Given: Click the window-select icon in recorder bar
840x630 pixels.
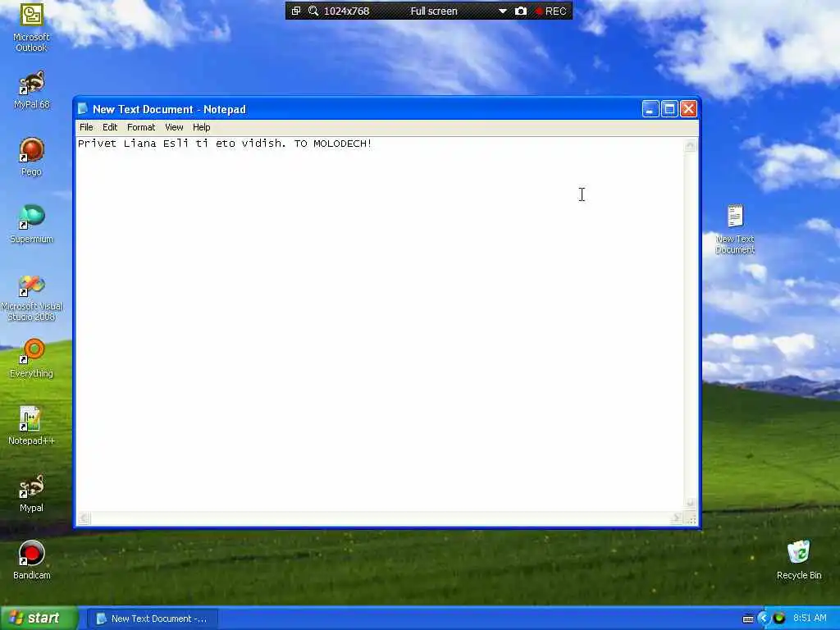Looking at the screenshot, I should click(x=295, y=11).
